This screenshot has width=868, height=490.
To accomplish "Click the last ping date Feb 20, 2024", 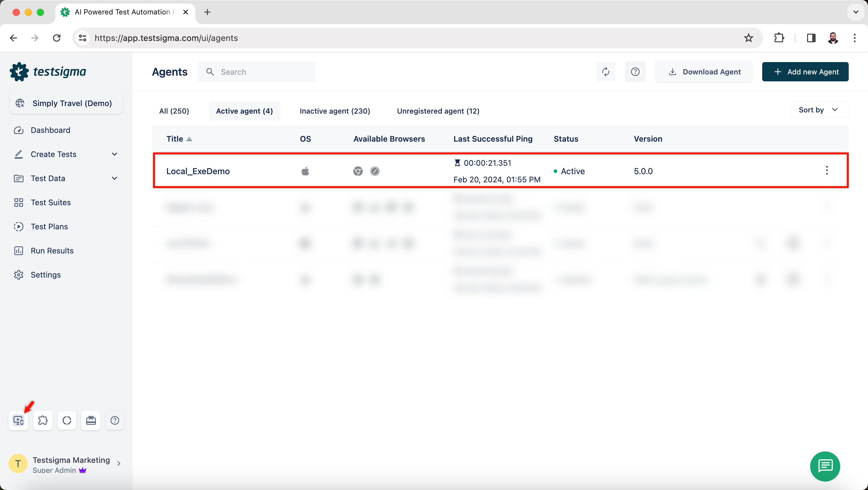I will (497, 180).
